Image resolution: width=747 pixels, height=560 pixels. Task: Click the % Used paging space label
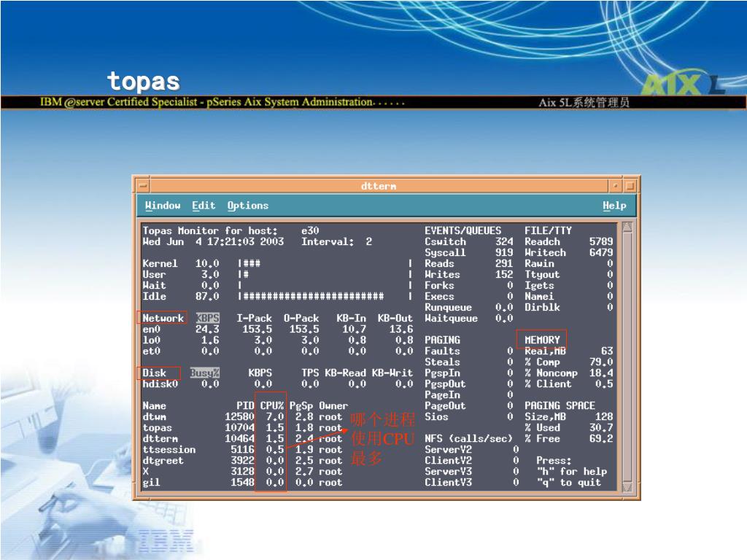542,427
